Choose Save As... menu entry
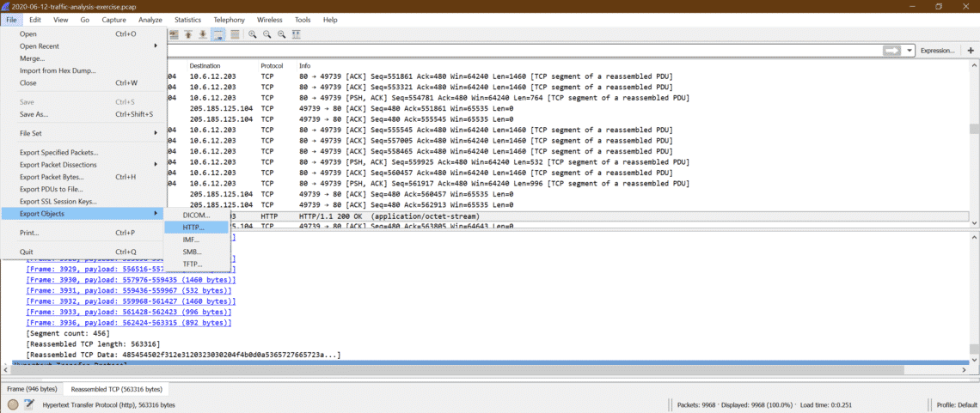The width and height of the screenshot is (980, 413). 83,114
